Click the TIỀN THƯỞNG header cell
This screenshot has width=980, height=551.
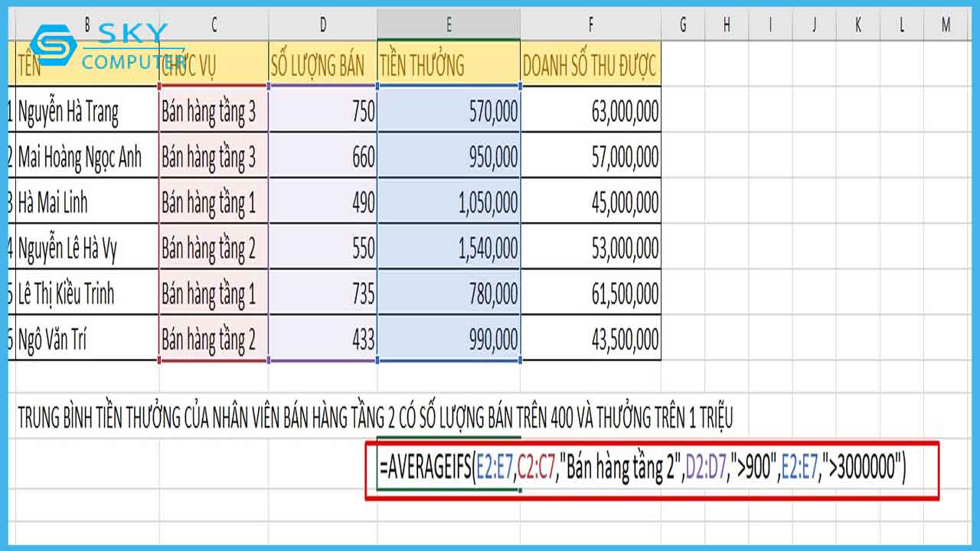click(x=448, y=66)
